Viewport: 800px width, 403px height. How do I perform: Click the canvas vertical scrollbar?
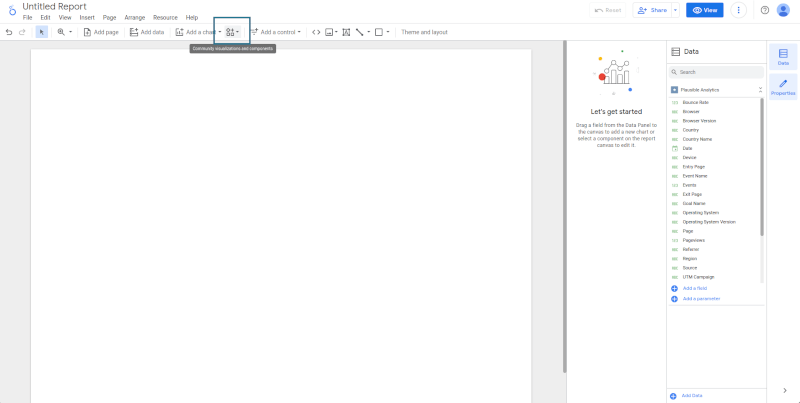(565, 207)
